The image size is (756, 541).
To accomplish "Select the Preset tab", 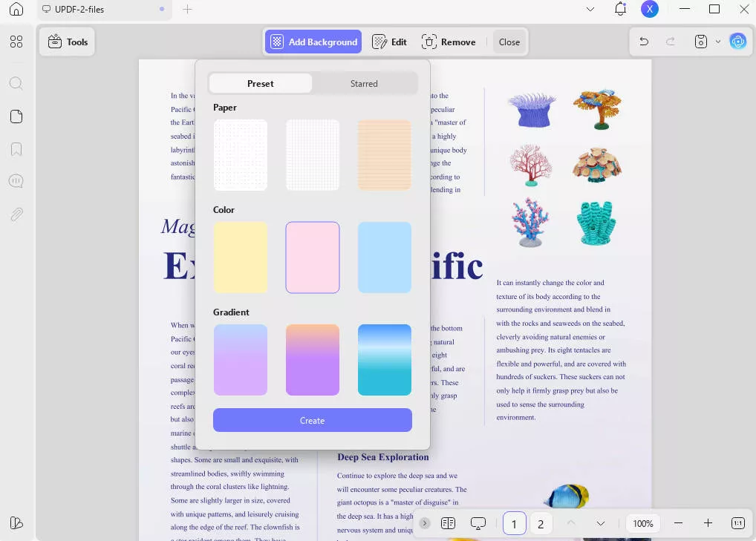I will pos(261,84).
